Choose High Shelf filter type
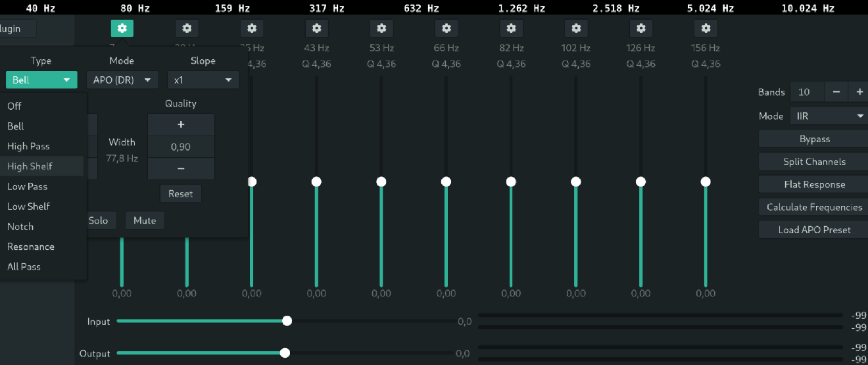The image size is (868, 365). (x=42, y=166)
